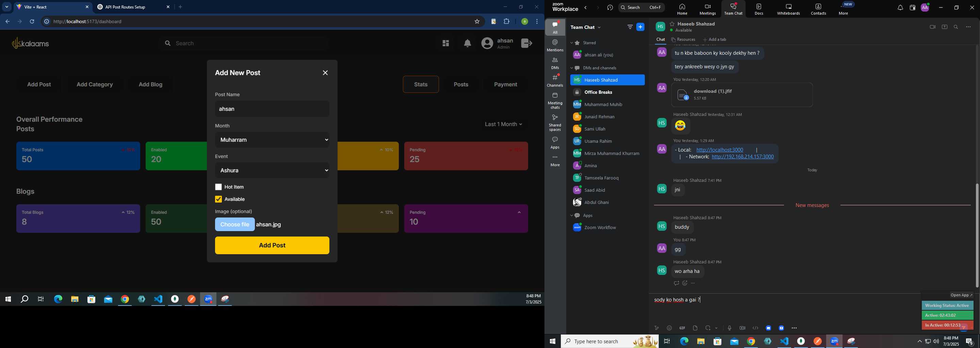Open the Zoom Home tab
The width and height of the screenshot is (980, 348).
coord(682,9)
